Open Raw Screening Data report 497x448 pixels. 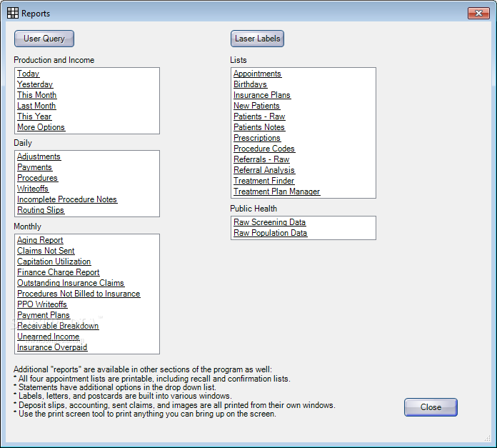pyautogui.click(x=269, y=222)
